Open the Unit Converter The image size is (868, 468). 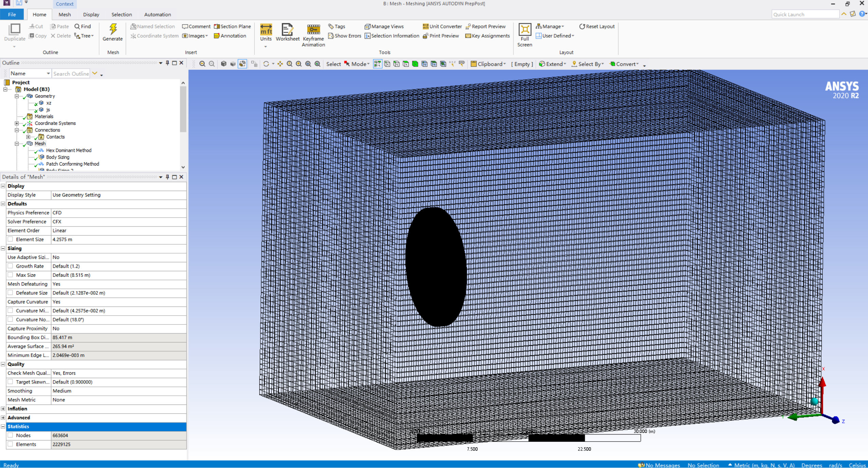442,26
